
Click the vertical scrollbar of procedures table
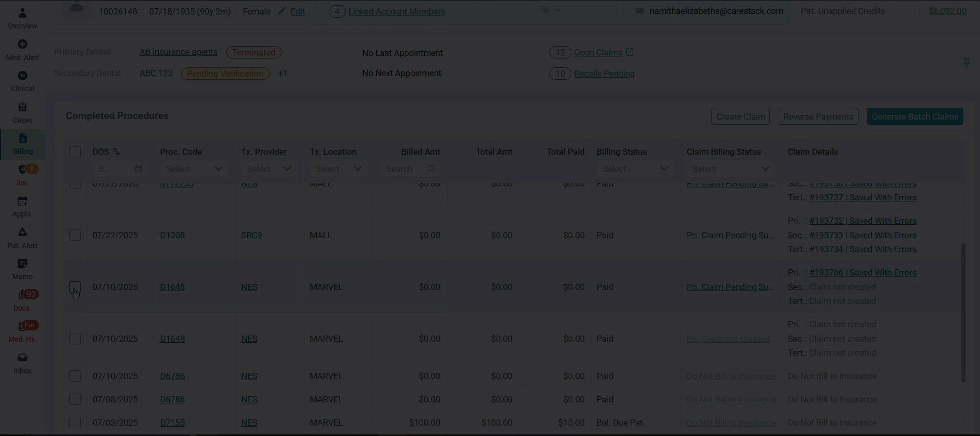[963, 313]
